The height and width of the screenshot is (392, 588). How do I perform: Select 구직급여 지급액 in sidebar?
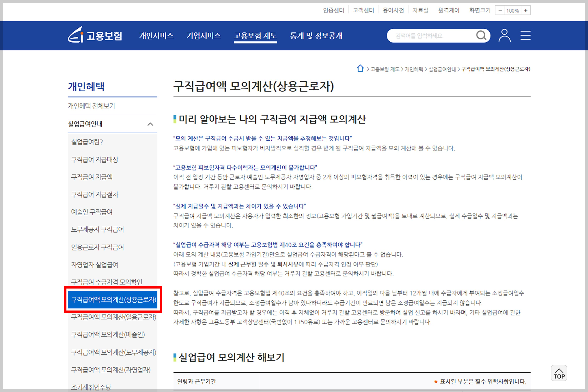point(92,177)
